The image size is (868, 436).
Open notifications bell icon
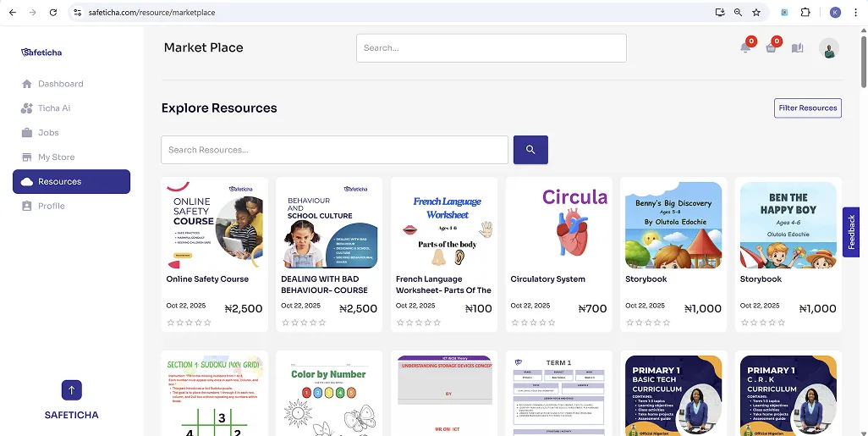point(745,47)
